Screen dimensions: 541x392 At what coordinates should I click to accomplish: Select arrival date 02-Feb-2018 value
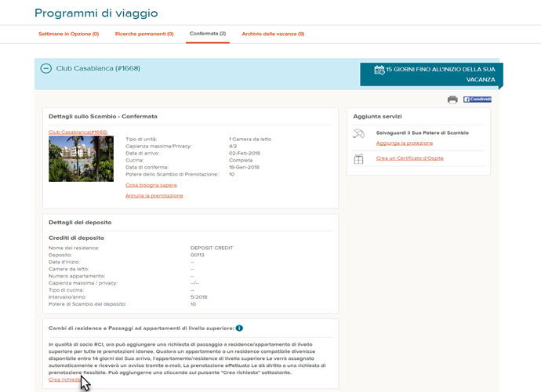tap(245, 153)
